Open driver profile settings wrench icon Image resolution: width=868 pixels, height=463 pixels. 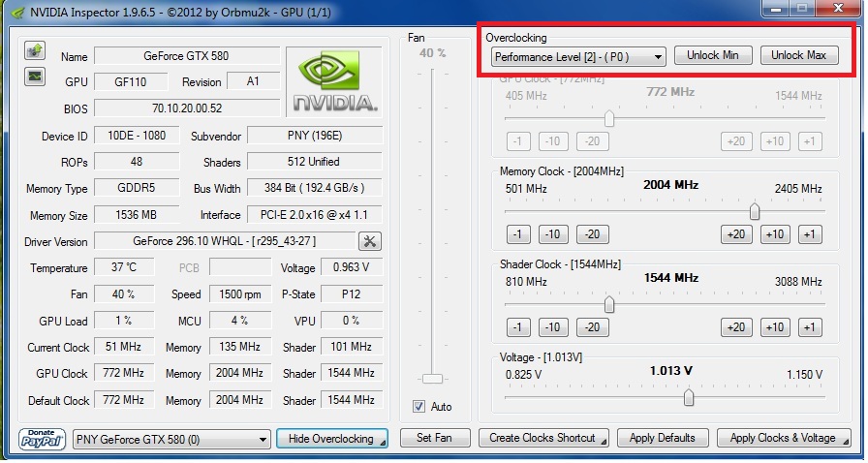369,241
